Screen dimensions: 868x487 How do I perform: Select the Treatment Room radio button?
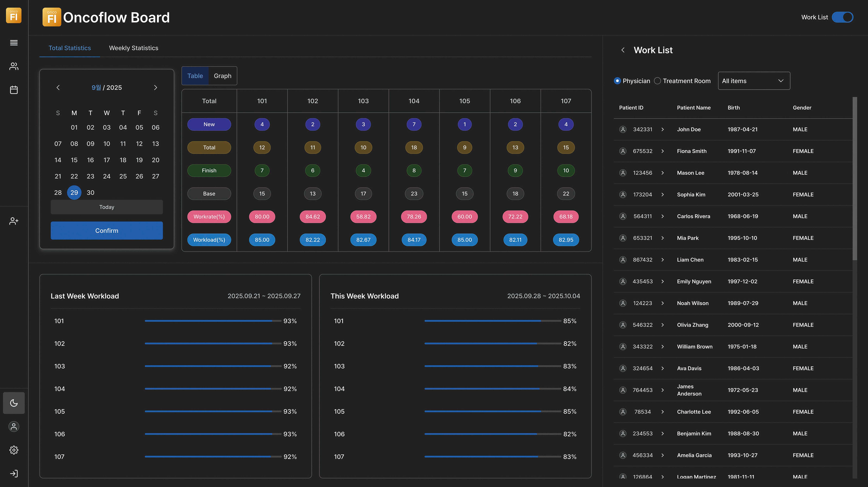point(657,81)
